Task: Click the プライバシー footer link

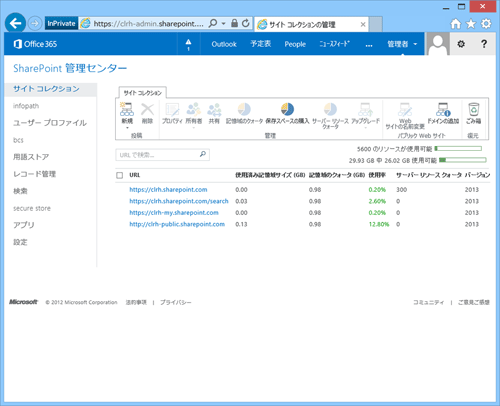Action: tap(176, 302)
